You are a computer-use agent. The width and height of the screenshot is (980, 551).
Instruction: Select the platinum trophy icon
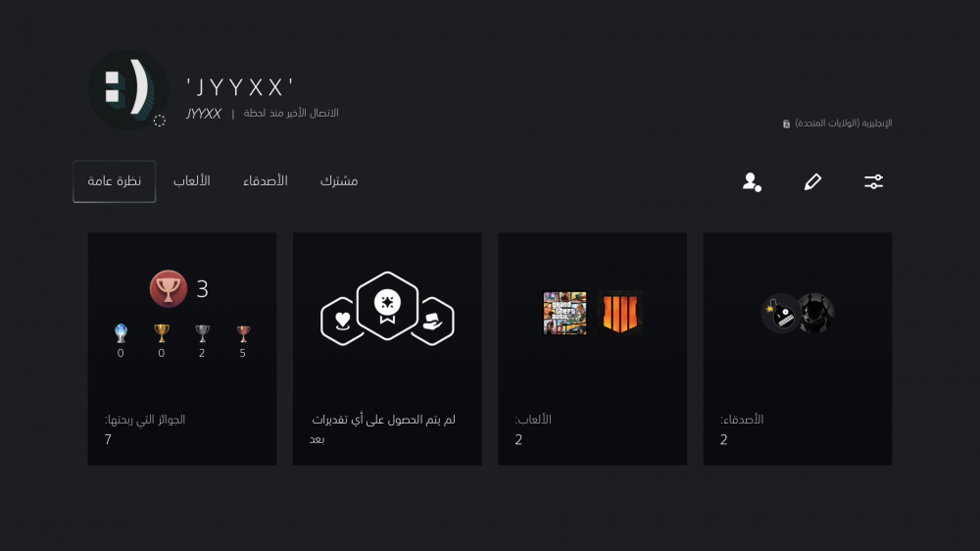click(x=121, y=333)
